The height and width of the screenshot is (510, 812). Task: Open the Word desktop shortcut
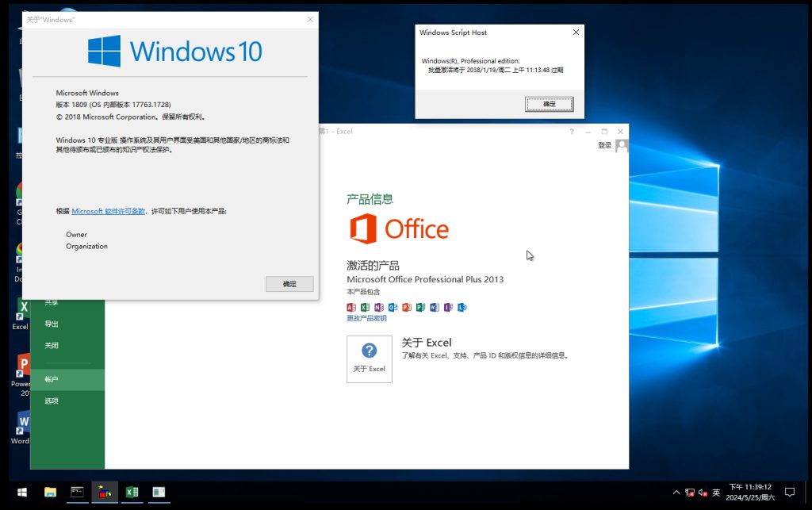(21, 424)
